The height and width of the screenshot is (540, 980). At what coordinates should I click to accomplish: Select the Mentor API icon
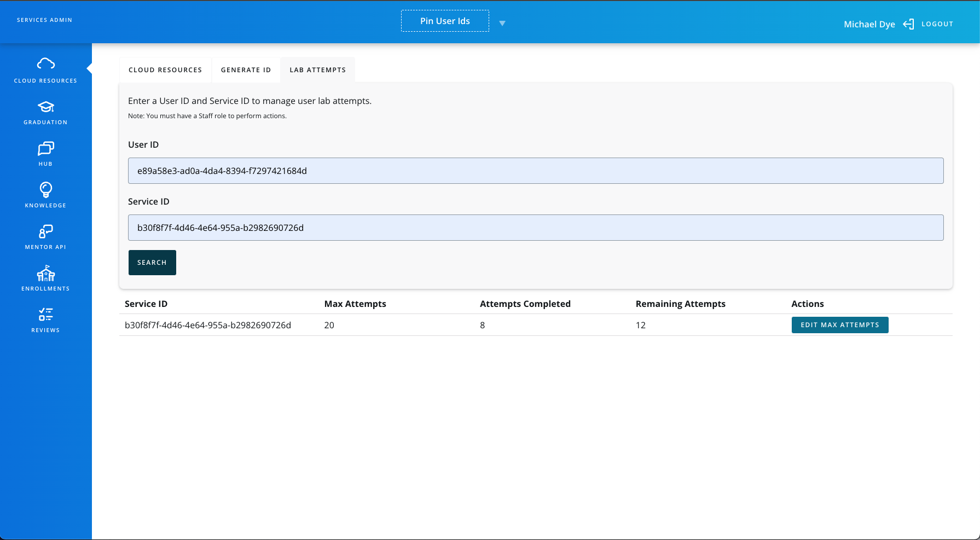click(x=46, y=231)
